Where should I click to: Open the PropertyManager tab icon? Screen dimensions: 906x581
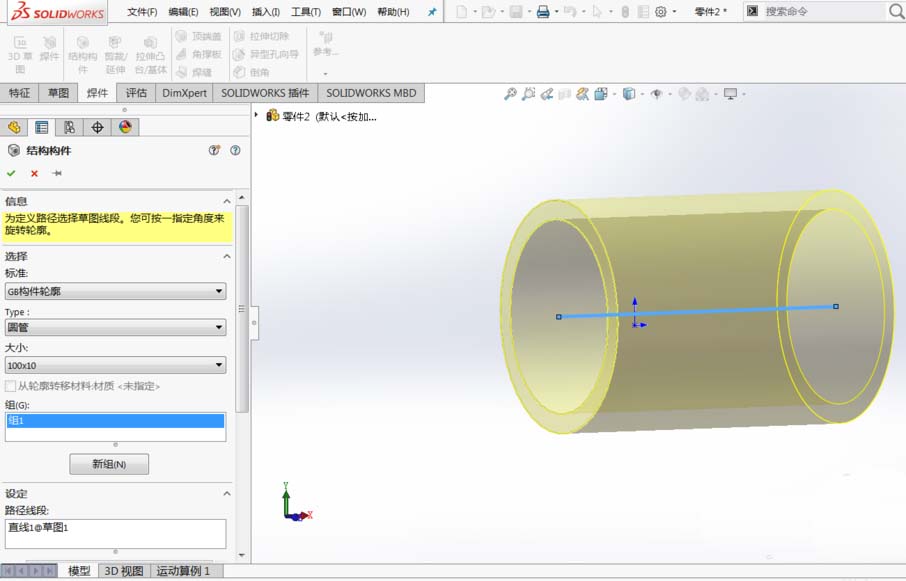pos(42,127)
